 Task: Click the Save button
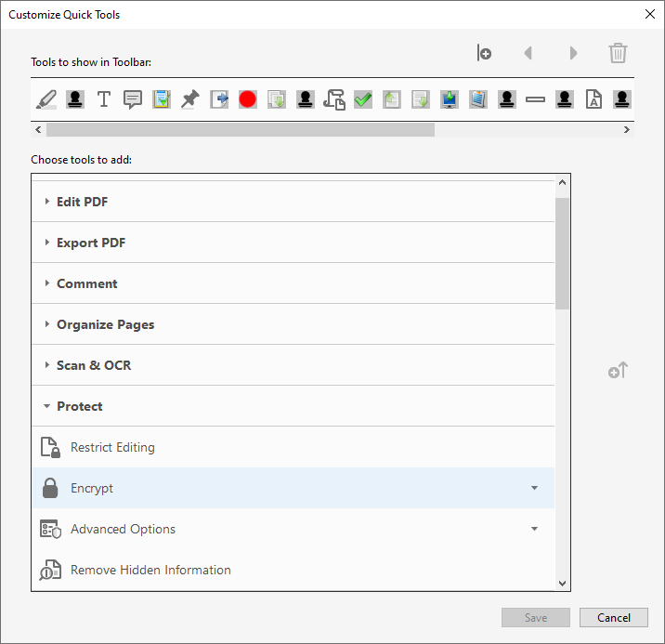(x=536, y=617)
